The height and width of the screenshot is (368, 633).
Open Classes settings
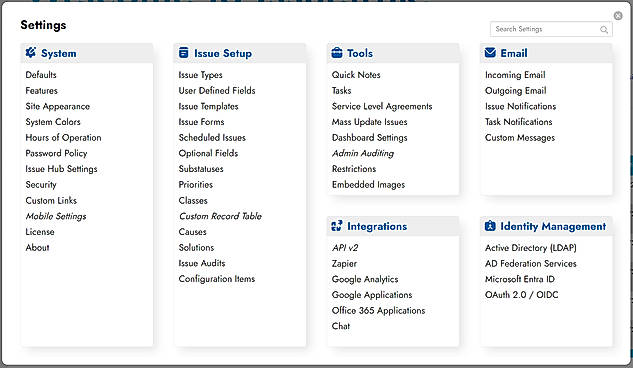pos(193,201)
